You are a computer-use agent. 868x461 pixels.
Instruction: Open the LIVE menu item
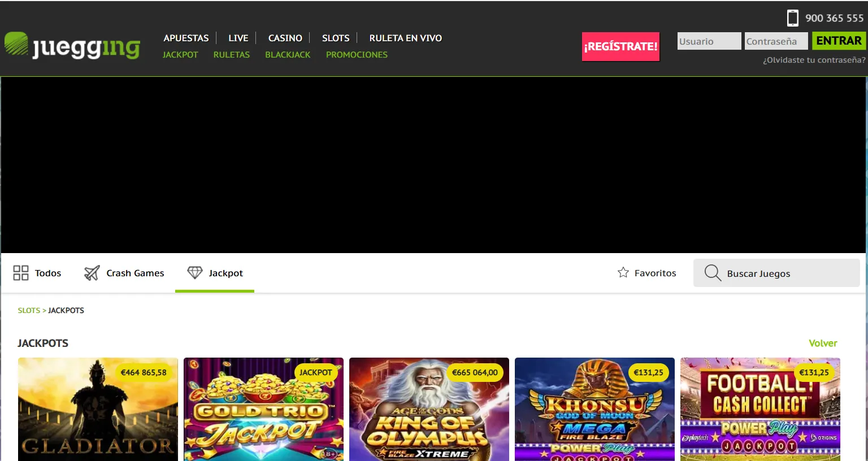238,38
